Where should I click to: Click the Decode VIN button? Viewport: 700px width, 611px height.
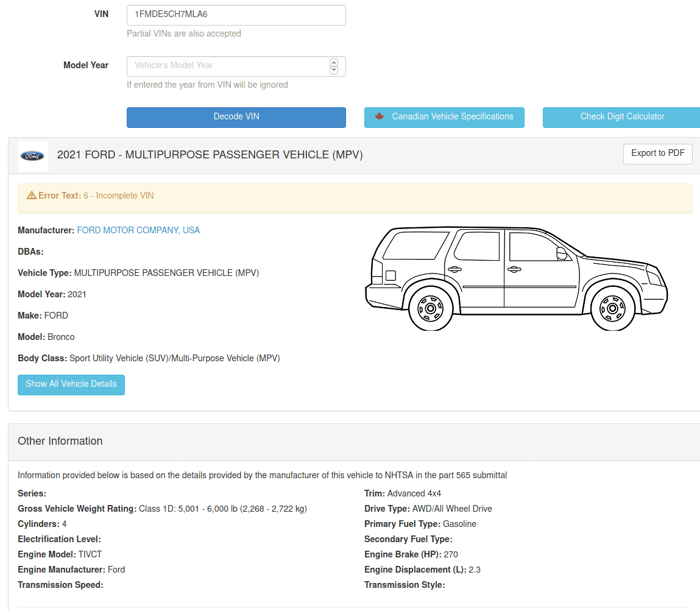point(236,118)
